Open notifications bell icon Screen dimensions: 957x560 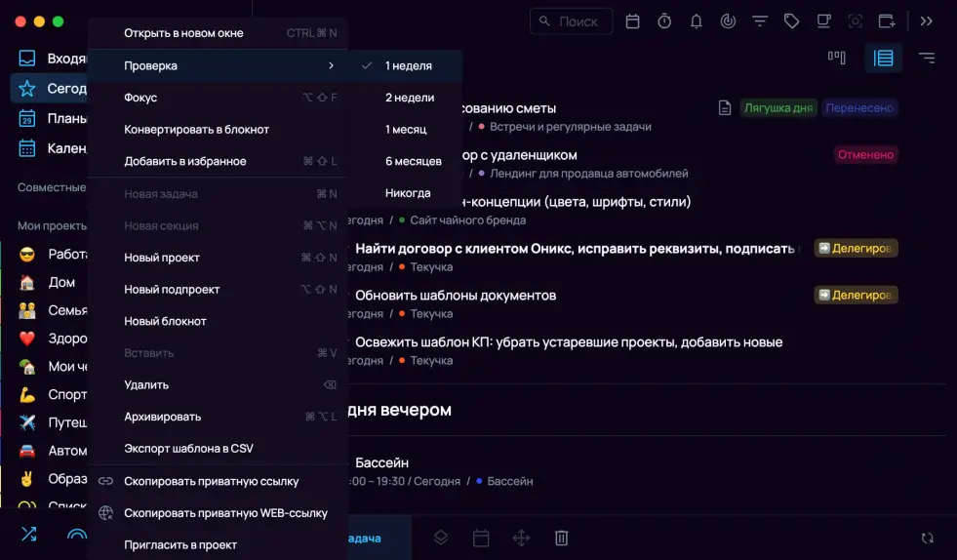[696, 20]
